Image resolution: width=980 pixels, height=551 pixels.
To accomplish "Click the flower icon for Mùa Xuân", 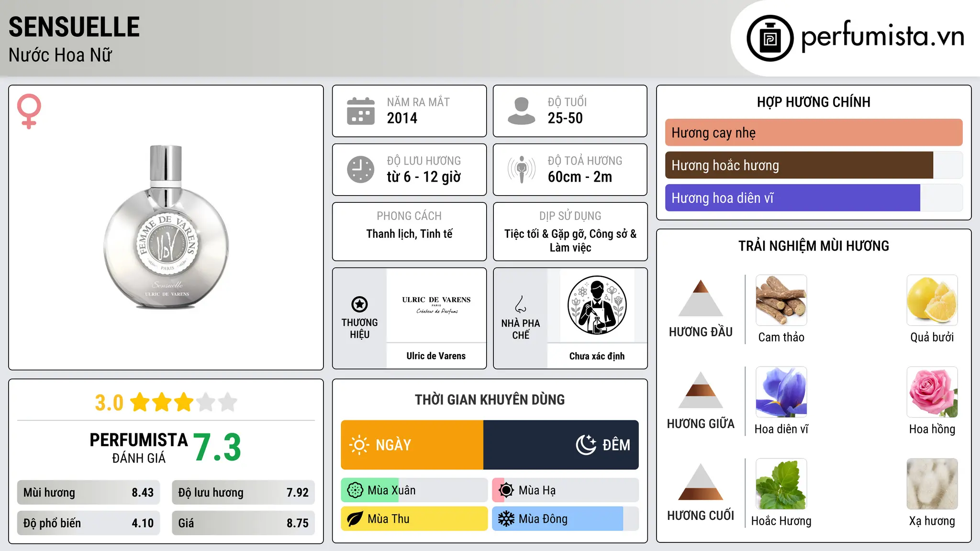I will 355,490.
